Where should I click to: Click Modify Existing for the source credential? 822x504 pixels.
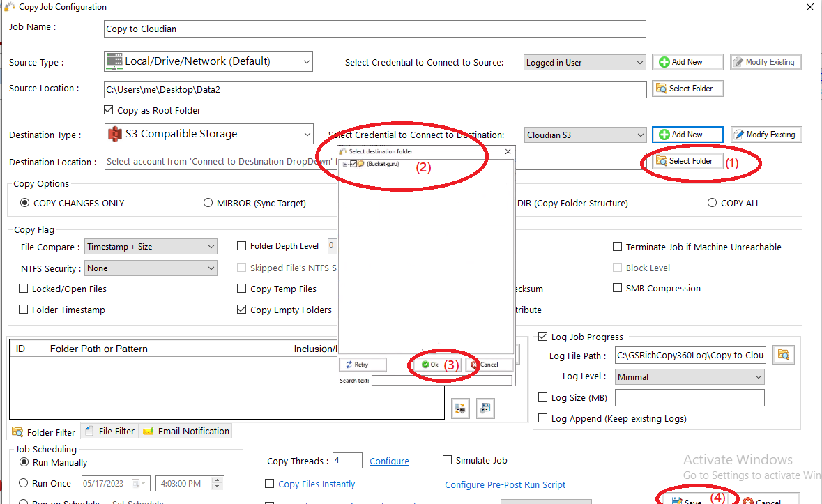[x=765, y=62]
